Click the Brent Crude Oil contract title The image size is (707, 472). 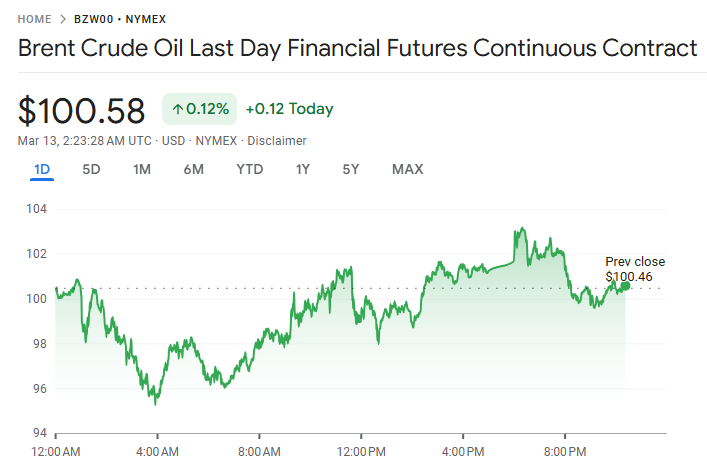coord(357,48)
